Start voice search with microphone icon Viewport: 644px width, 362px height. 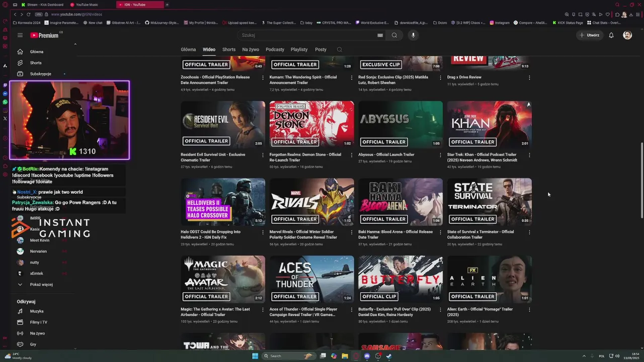(x=413, y=35)
